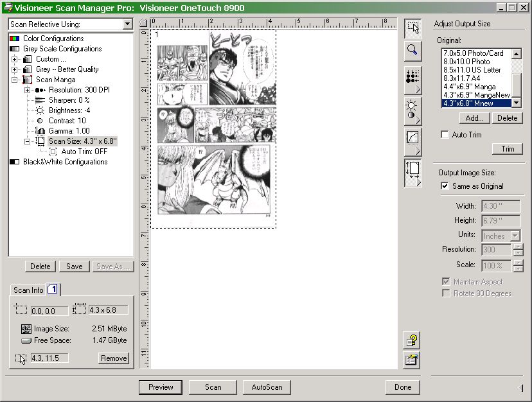532x402 pixels.
Task: Open the output size tool panel
Action: (412, 172)
